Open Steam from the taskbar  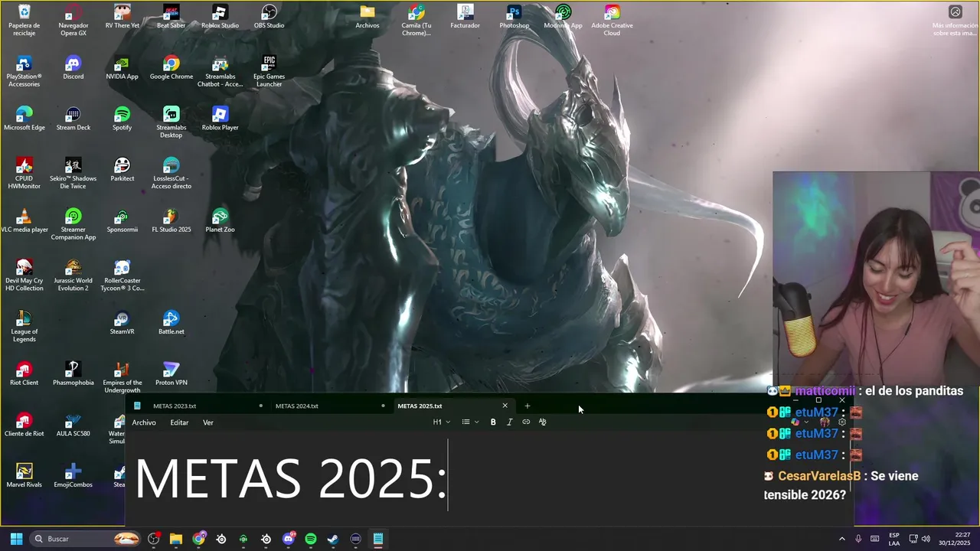click(333, 539)
